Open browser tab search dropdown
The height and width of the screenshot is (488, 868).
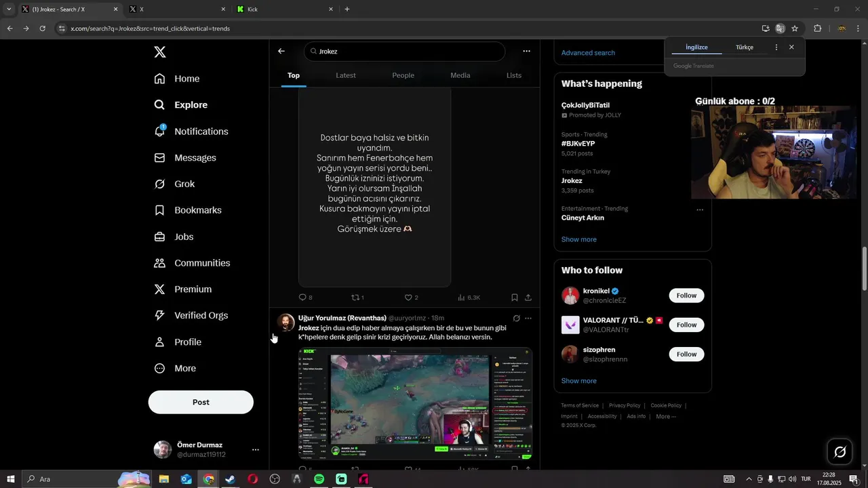pos(9,9)
